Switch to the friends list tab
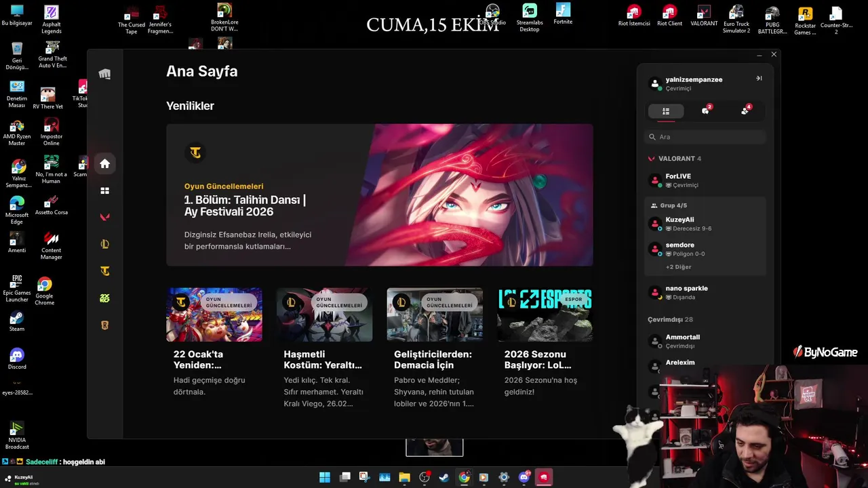 point(666,111)
